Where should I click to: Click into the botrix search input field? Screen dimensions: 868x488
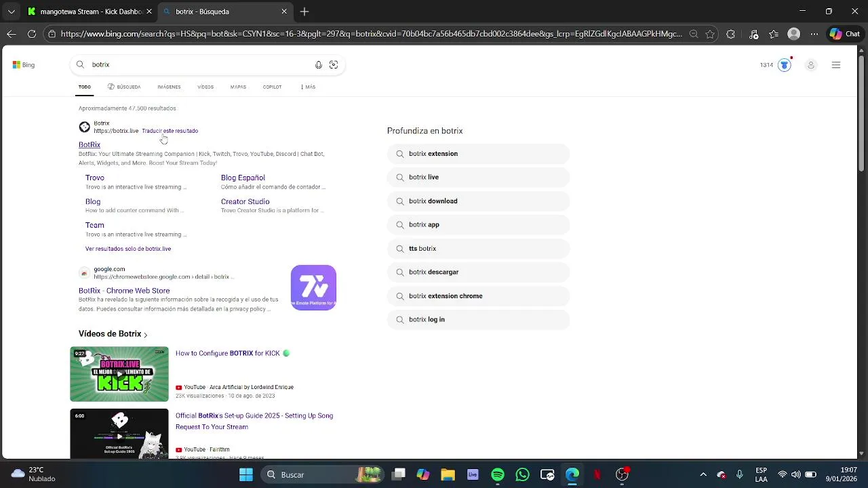point(200,64)
